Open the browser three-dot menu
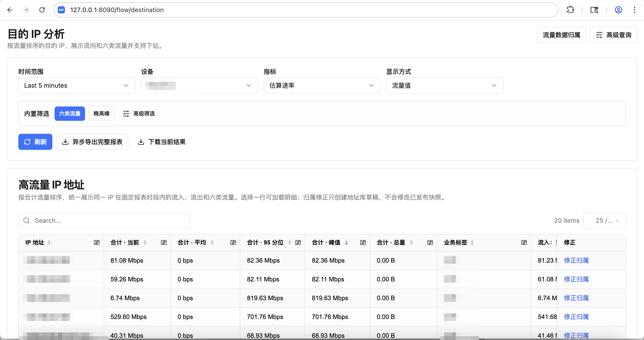644x340 pixels. [x=635, y=10]
